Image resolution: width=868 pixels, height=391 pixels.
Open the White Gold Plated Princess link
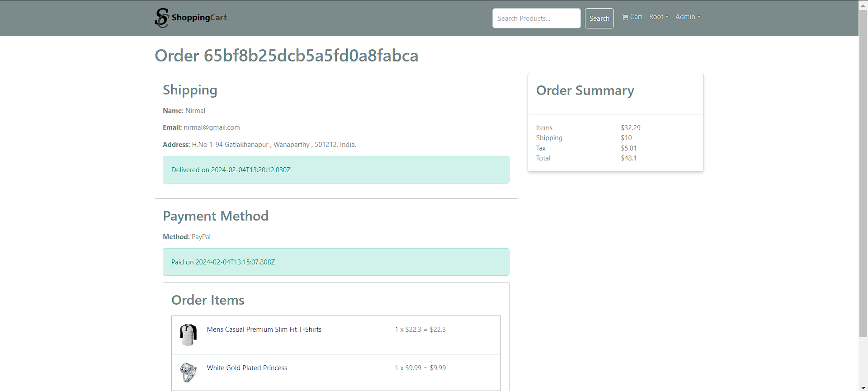pos(247,368)
